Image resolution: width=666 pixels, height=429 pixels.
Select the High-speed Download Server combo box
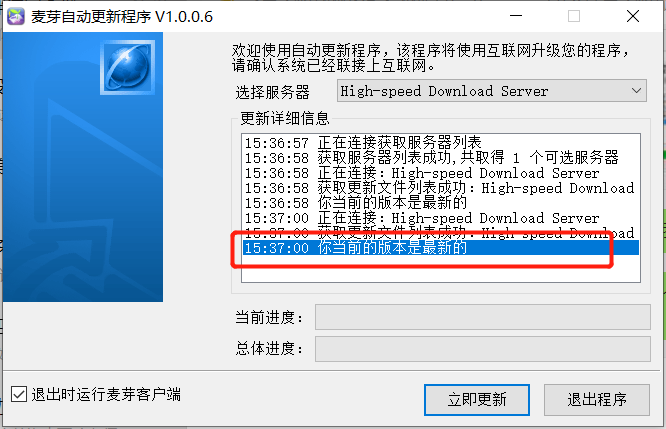[491, 90]
